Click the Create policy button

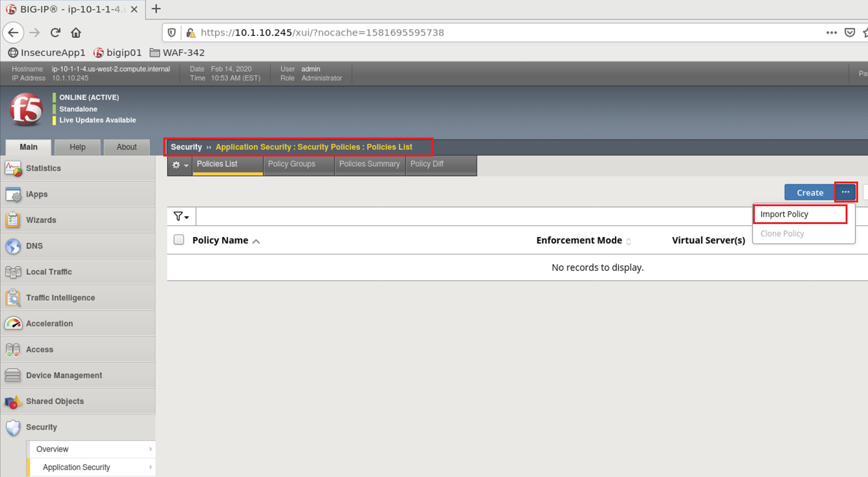[x=810, y=193]
